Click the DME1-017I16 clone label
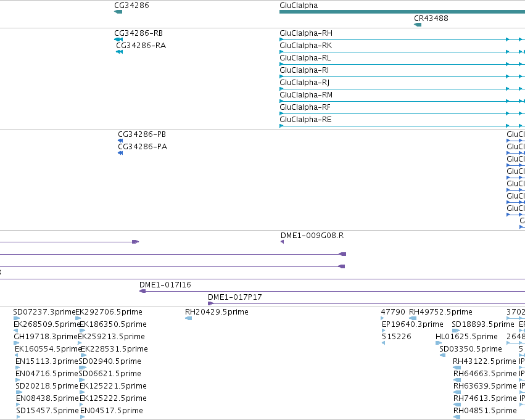The width and height of the screenshot is (525, 420). pyautogui.click(x=165, y=285)
